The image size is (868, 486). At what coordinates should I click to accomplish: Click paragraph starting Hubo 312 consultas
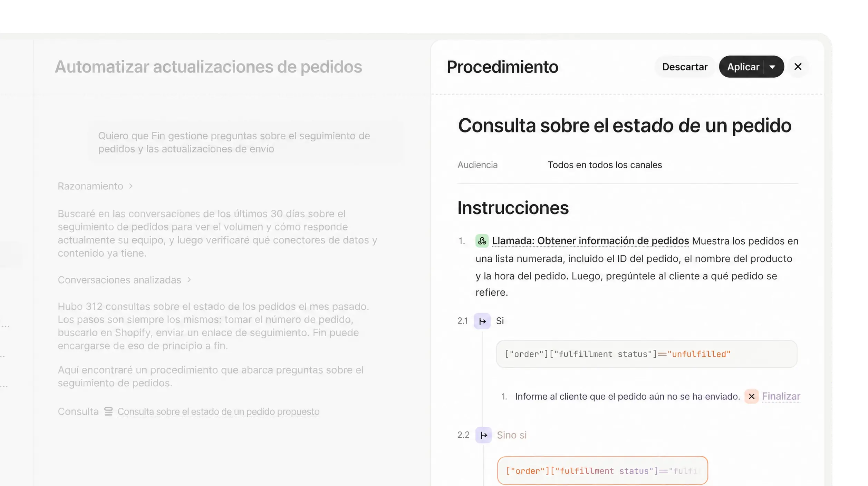pos(213,326)
